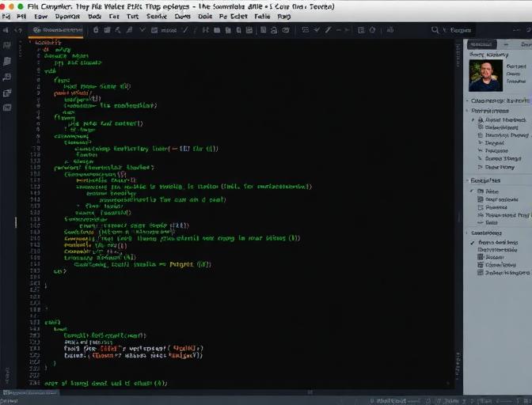
Task: Click the top icon in the left activity sidebar
Action: (7, 45)
